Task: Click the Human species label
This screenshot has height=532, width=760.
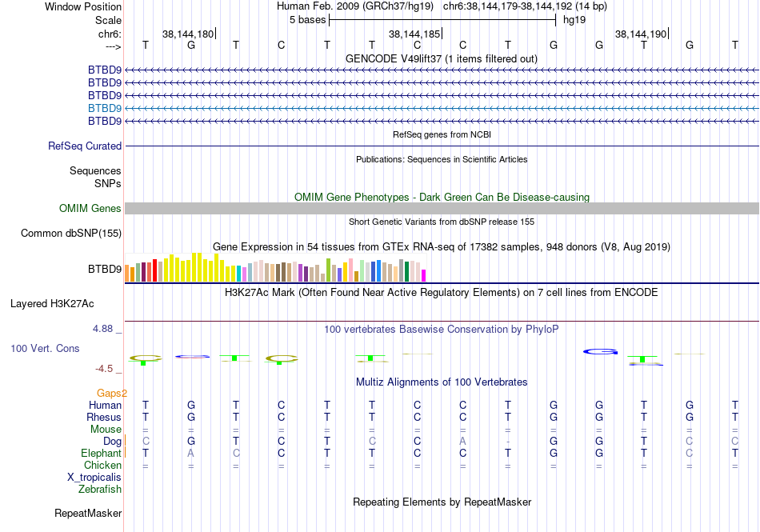Action: tap(105, 405)
